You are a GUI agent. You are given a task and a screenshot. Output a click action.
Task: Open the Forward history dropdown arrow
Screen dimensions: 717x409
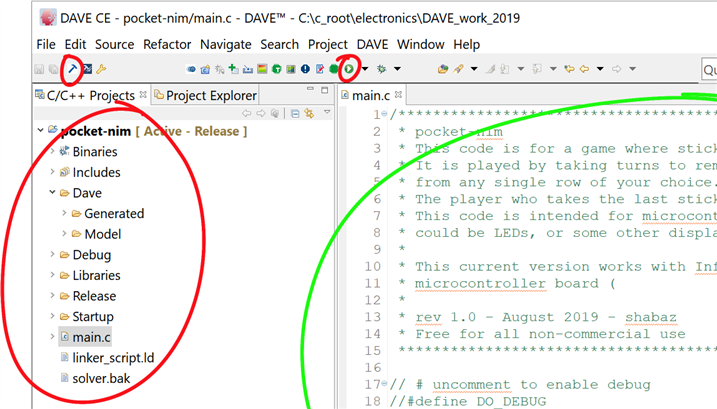[633, 69]
